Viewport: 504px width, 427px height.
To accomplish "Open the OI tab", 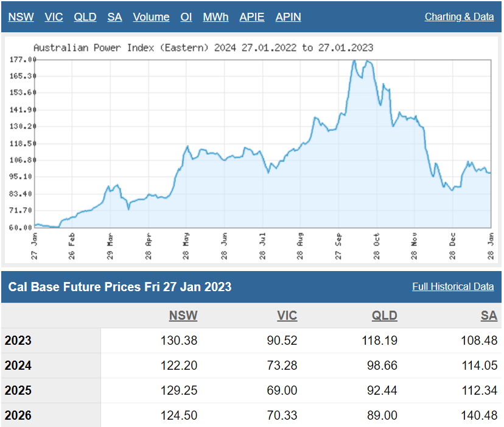I will coord(186,17).
